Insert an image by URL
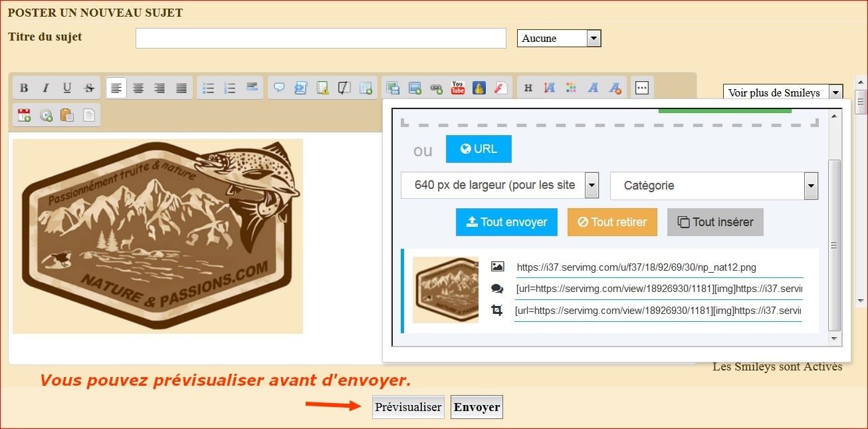The image size is (868, 429). [x=415, y=88]
